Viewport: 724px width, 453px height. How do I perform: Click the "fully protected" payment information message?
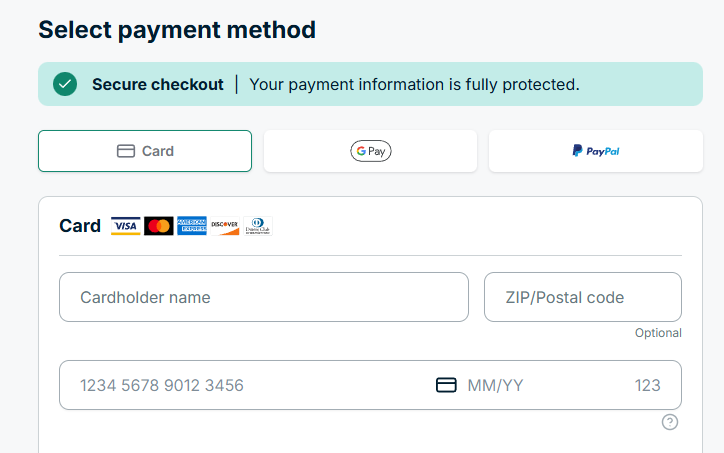(414, 84)
